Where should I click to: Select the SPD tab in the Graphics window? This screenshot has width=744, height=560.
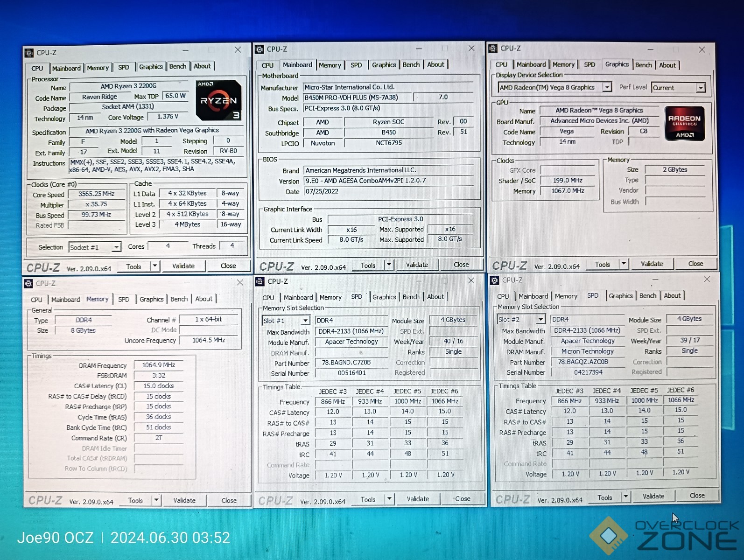click(x=590, y=65)
